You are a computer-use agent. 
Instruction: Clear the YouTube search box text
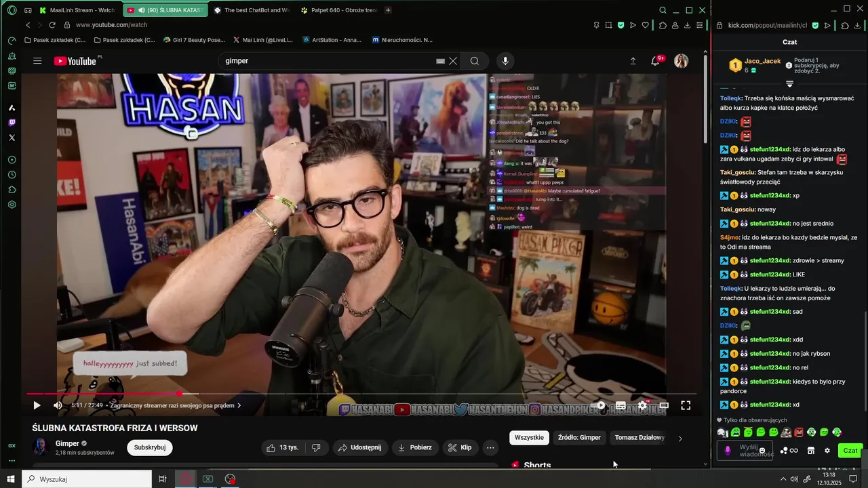point(453,61)
